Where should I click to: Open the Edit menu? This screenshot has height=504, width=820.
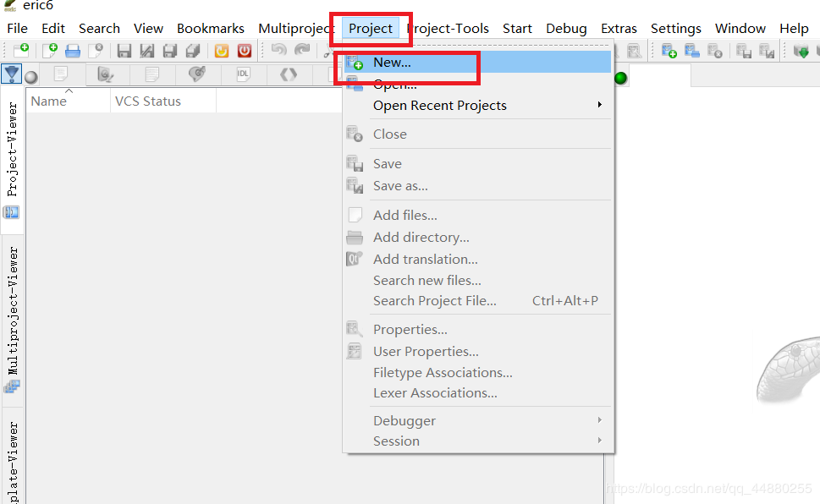tap(53, 28)
